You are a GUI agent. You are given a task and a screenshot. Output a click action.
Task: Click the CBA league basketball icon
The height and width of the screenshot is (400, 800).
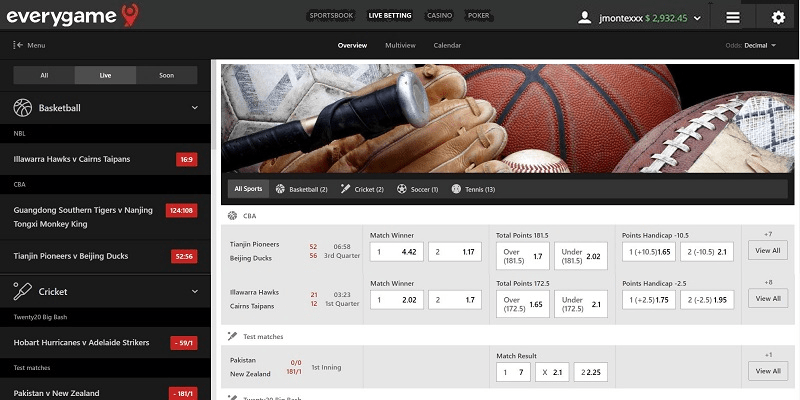[x=232, y=216]
